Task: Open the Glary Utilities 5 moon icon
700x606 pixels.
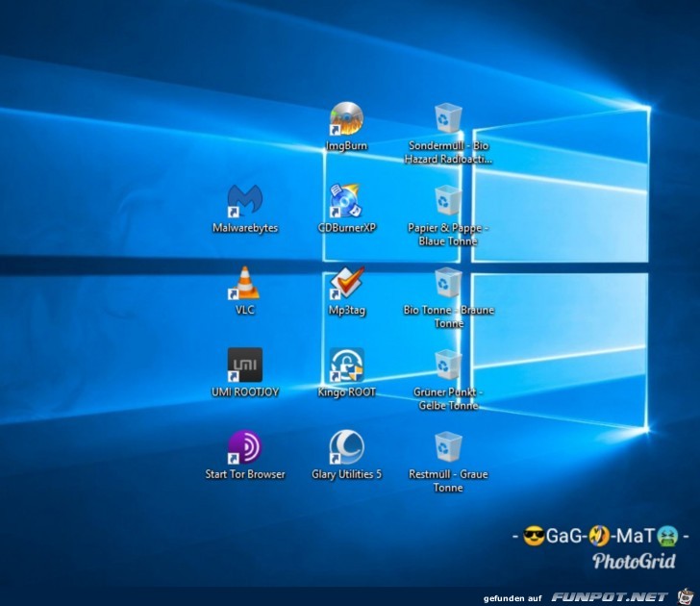Action: pos(347,447)
